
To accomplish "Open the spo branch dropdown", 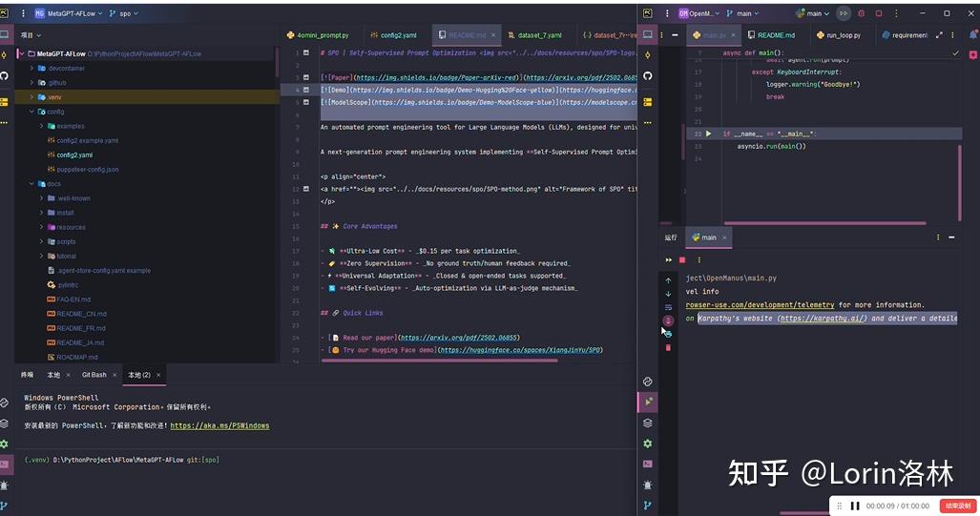I will (125, 13).
